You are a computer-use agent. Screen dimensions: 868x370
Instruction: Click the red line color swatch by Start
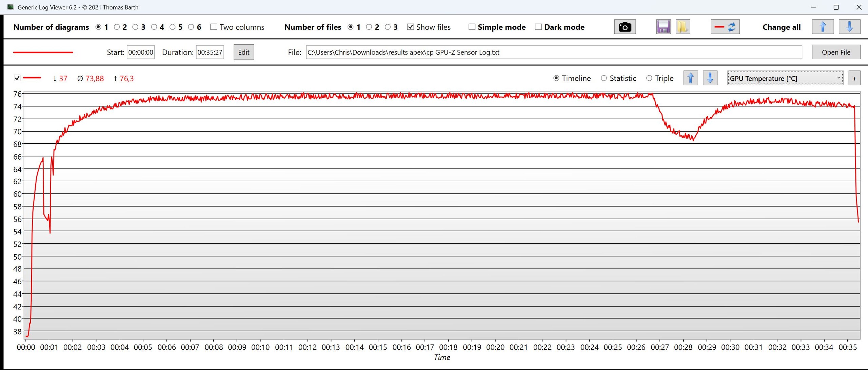tap(43, 52)
